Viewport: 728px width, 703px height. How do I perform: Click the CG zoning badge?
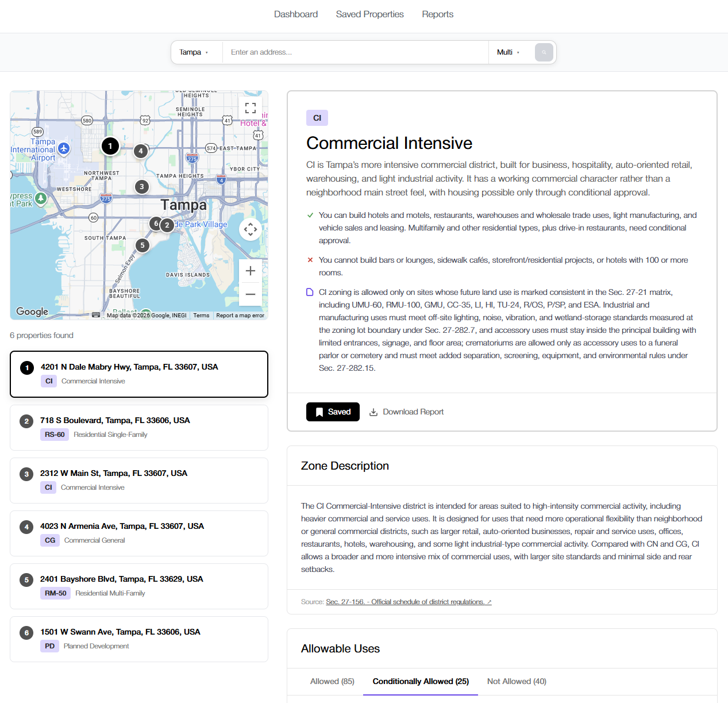tap(50, 540)
